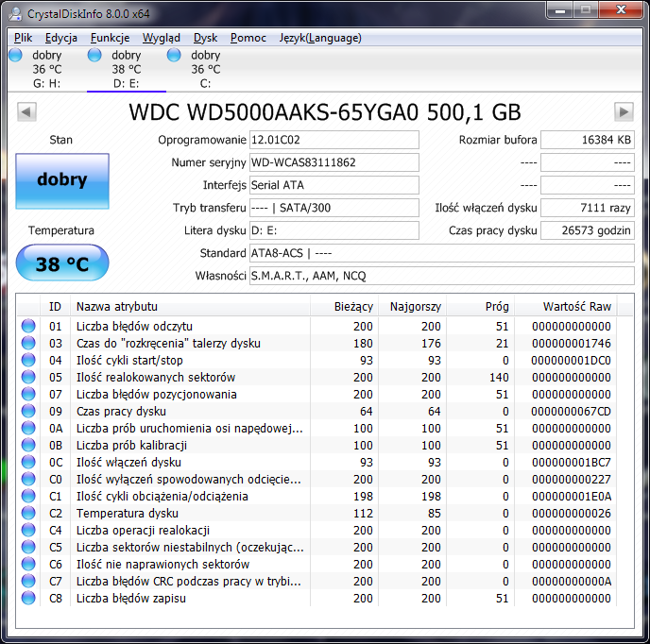Viewport: 650px width, 644px height.
Task: Click status circle for attribute 0C
Action: point(28,462)
